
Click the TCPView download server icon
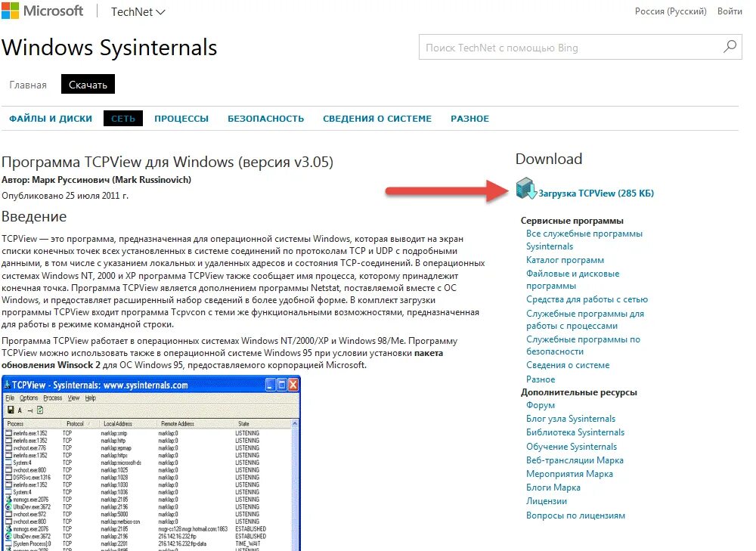click(525, 188)
